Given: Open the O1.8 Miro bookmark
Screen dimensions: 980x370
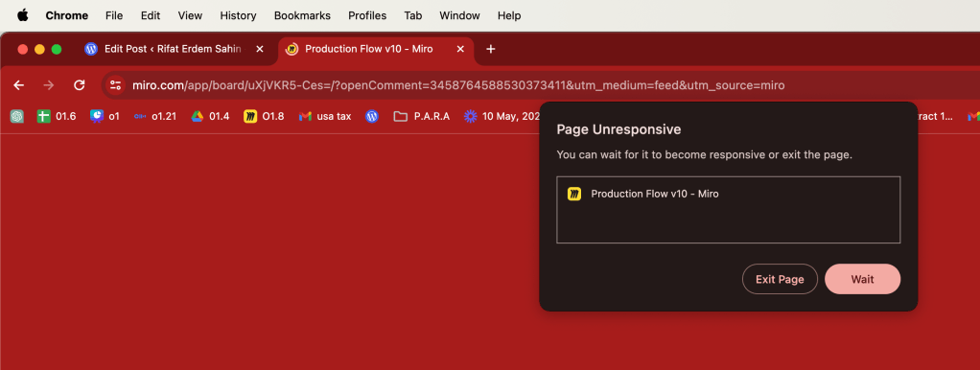Looking at the screenshot, I should 264,116.
